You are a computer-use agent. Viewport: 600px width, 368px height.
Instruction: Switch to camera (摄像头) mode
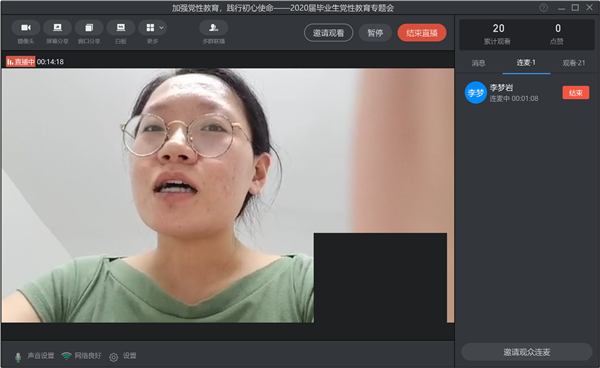coord(26,28)
